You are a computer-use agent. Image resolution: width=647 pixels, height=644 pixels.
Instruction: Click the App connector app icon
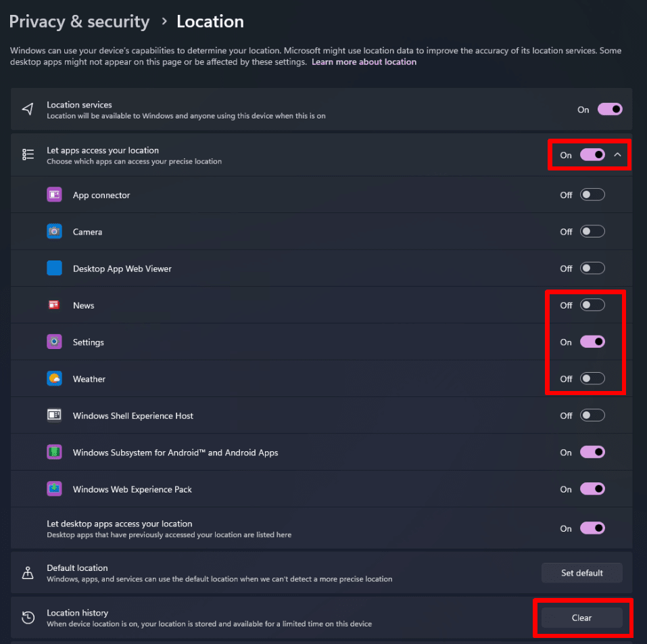[54, 195]
